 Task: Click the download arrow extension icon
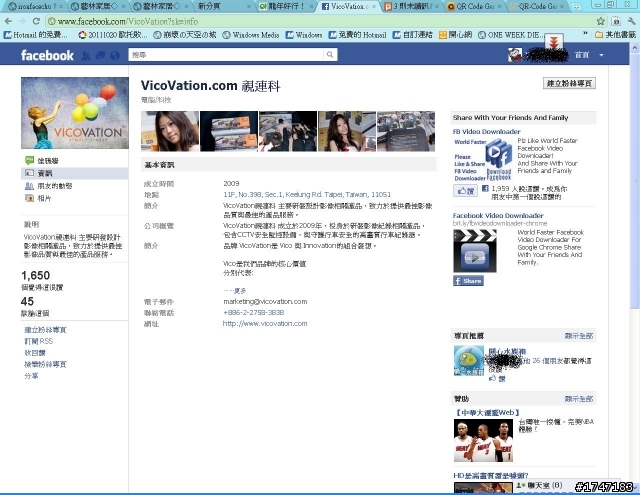(x=554, y=42)
